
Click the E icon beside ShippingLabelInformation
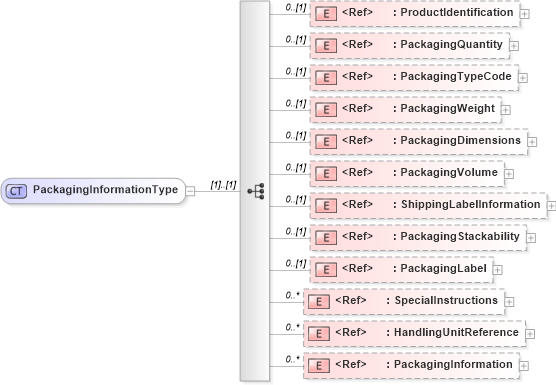[x=326, y=206]
